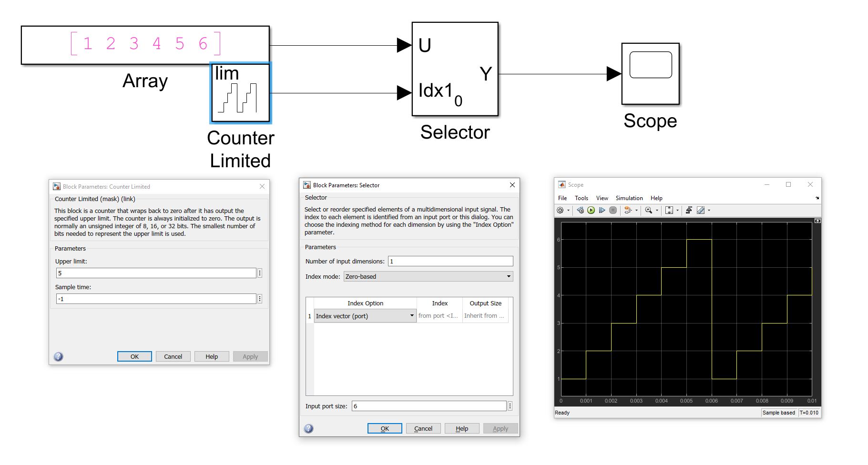Click the Upper limit stepper control
The height and width of the screenshot is (465, 868).
[x=260, y=273]
